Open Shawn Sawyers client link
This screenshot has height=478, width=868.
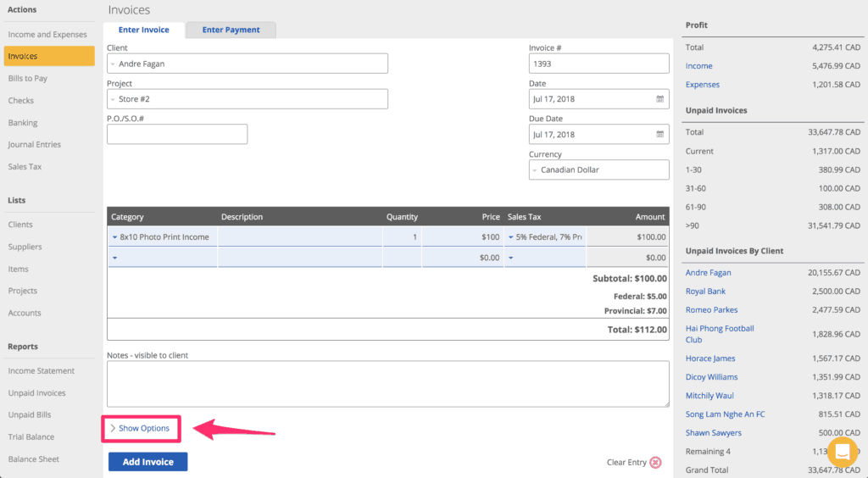(714, 432)
